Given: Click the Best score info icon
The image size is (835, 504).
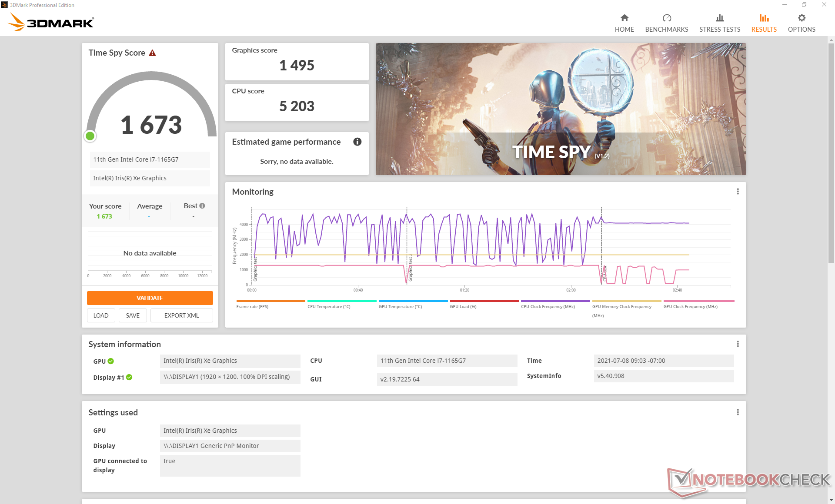Looking at the screenshot, I should (x=202, y=206).
